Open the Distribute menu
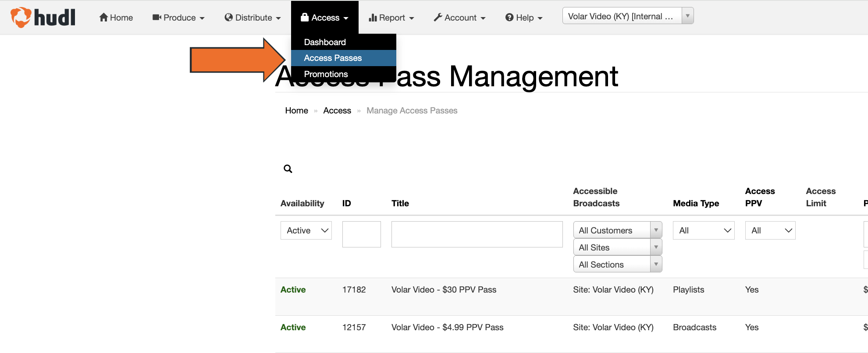The height and width of the screenshot is (353, 868). tap(253, 18)
